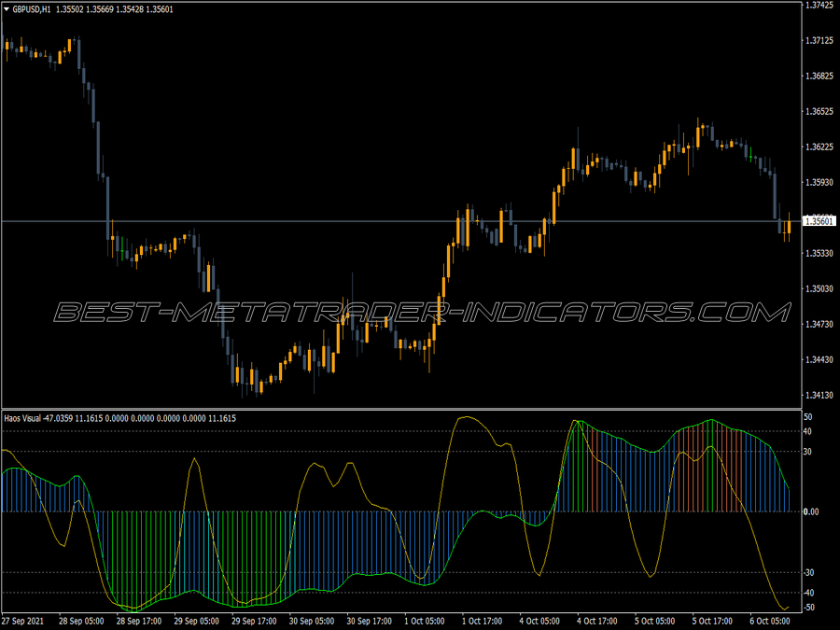
Task: Select the 1.35601 current price tag
Action: pos(819,221)
